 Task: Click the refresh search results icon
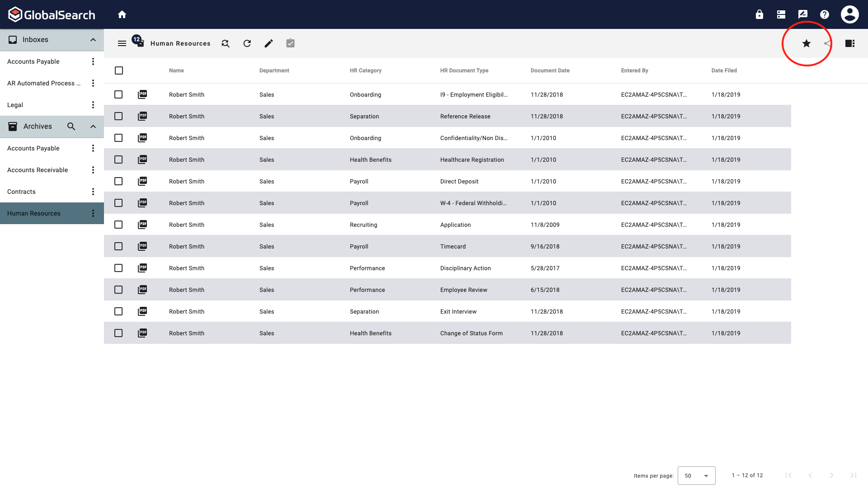tap(247, 43)
